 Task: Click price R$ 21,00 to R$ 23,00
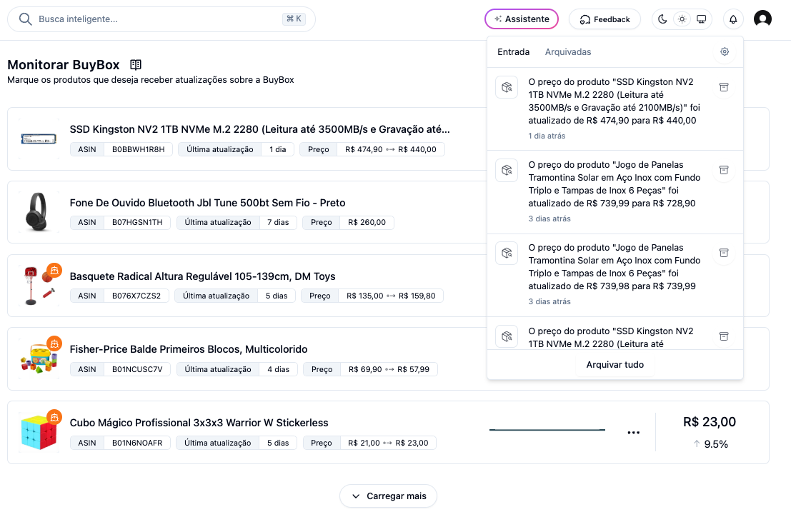tap(388, 443)
